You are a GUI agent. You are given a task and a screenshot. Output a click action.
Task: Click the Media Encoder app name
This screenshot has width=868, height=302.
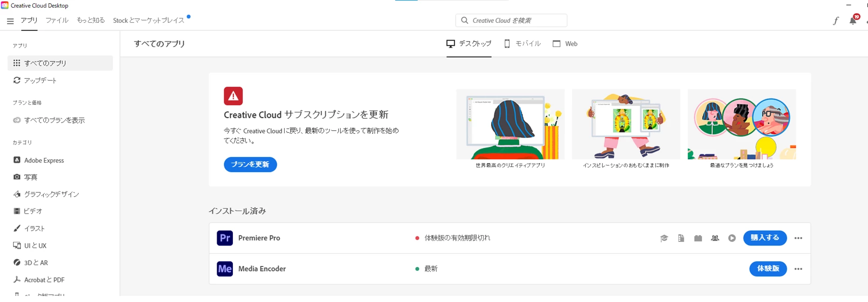pyautogui.click(x=262, y=269)
